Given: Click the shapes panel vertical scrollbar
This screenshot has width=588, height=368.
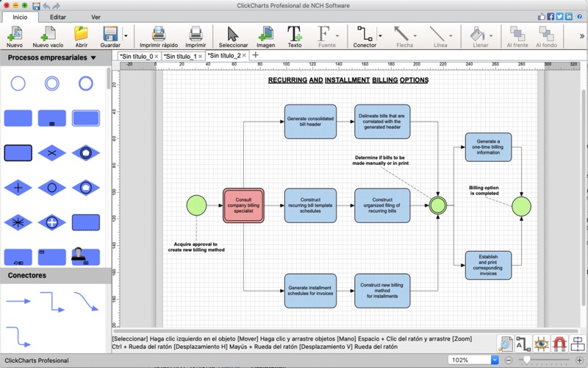Looking at the screenshot, I should pyautogui.click(x=109, y=78).
